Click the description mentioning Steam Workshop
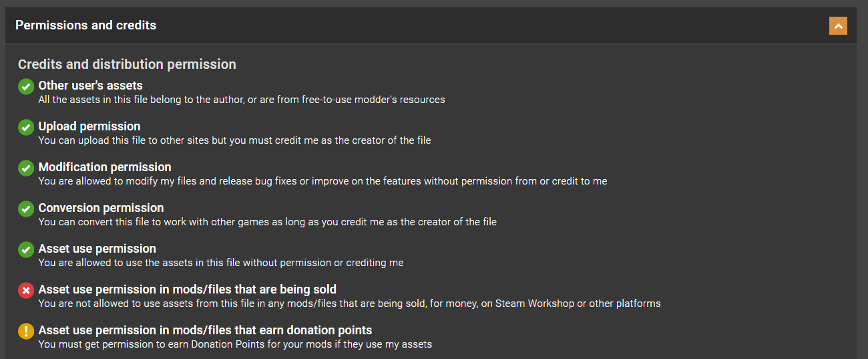Viewport: 868px width, 359px height. (x=349, y=304)
